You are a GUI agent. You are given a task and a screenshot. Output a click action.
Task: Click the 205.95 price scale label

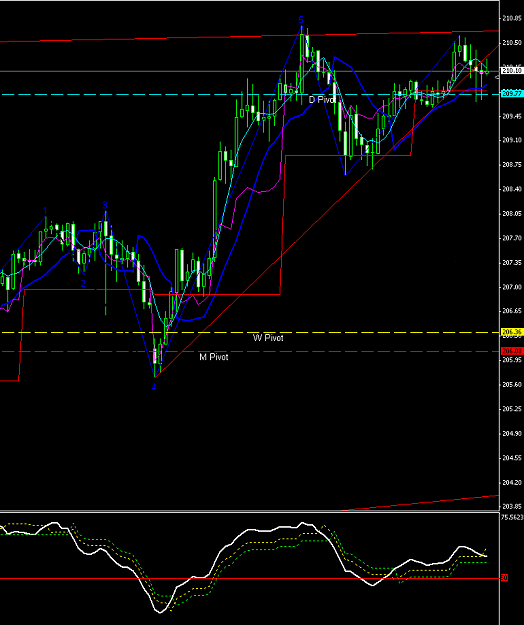[x=512, y=360]
